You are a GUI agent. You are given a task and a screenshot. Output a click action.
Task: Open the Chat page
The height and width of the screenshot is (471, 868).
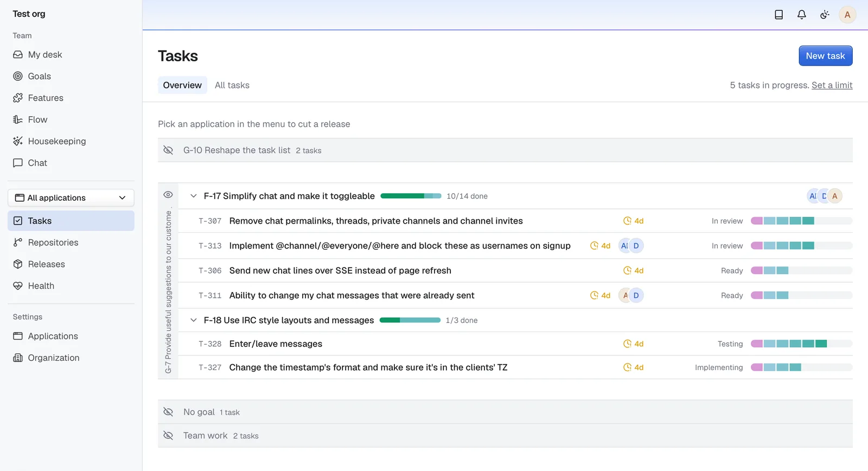[x=71, y=163]
